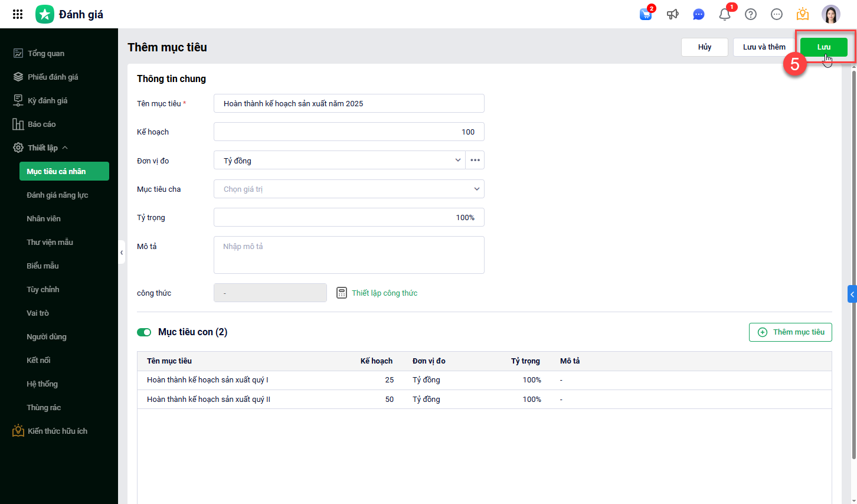Screen dimensions: 857x504
Task: Open the bell notifications icon
Action: [x=725, y=14]
